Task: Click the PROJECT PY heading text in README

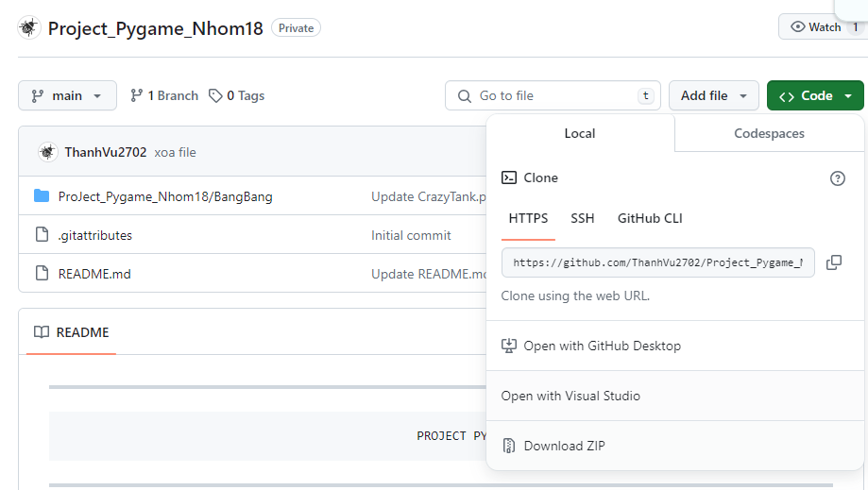Action: pos(451,436)
